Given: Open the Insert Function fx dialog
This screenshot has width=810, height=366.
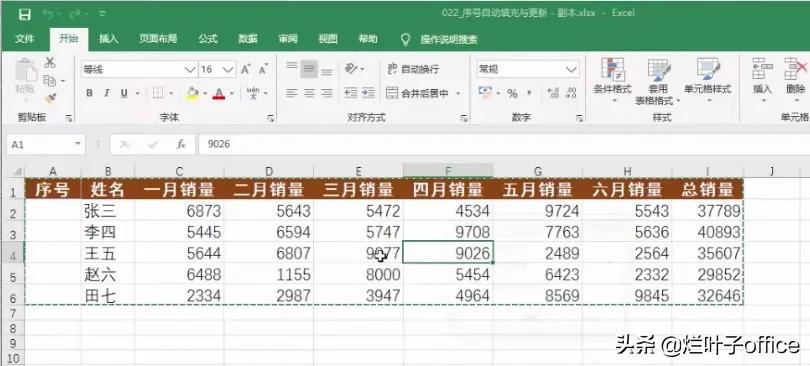Looking at the screenshot, I should coord(181,145).
